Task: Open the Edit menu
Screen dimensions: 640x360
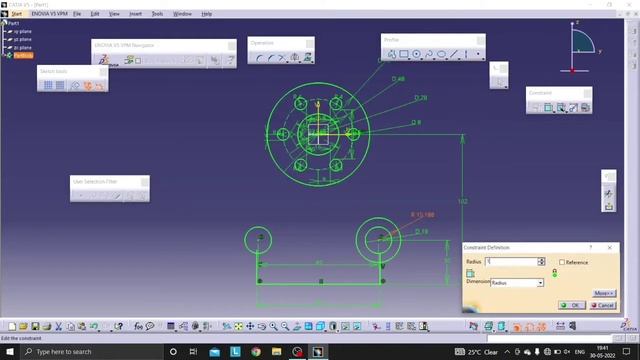Action: click(x=95, y=14)
